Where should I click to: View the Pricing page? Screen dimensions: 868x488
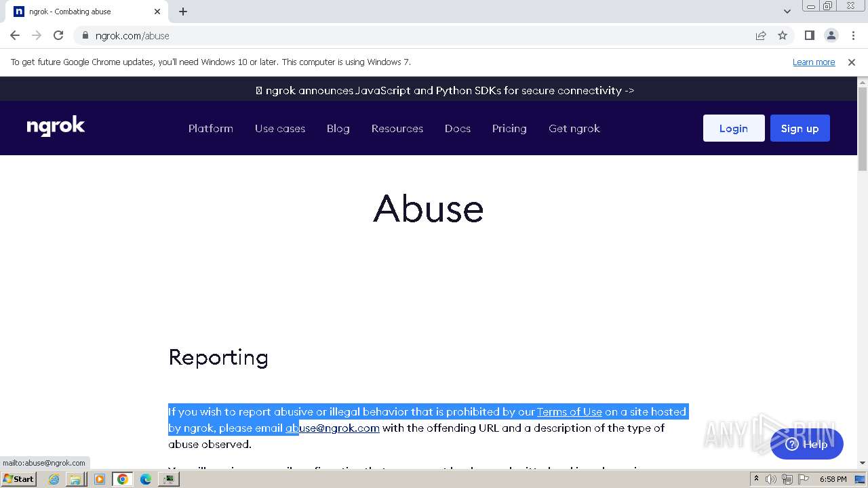pos(509,128)
